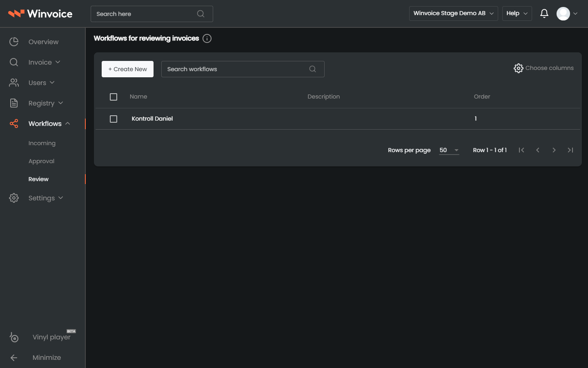
Task: Toggle the select-all header checkbox
Action: pyautogui.click(x=114, y=97)
